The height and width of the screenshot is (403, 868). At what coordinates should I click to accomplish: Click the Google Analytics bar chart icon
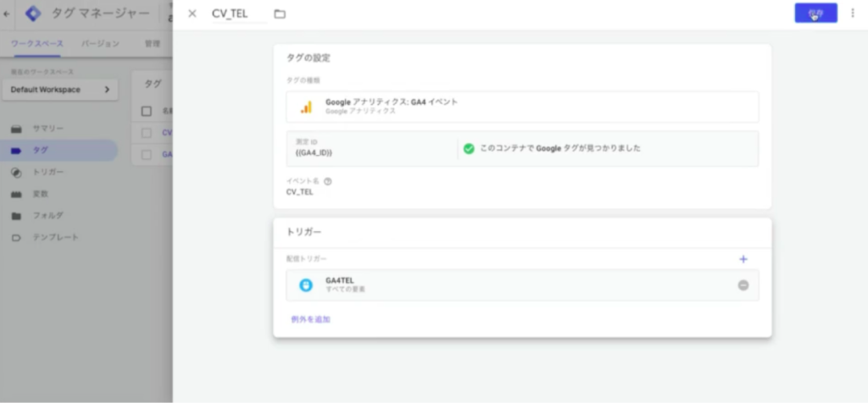point(306,107)
